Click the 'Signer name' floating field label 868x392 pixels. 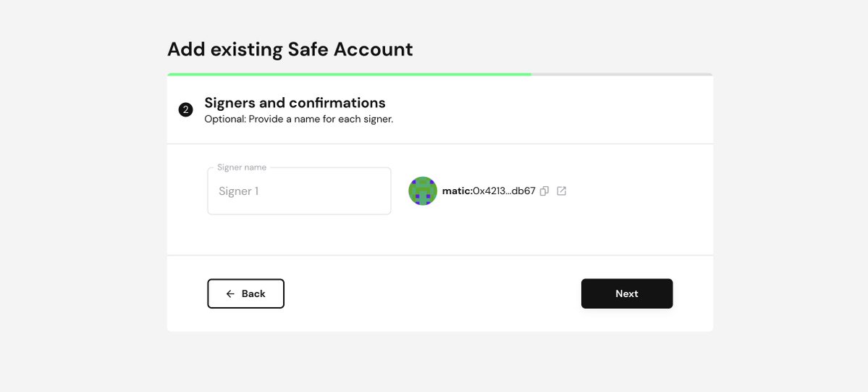(242, 167)
